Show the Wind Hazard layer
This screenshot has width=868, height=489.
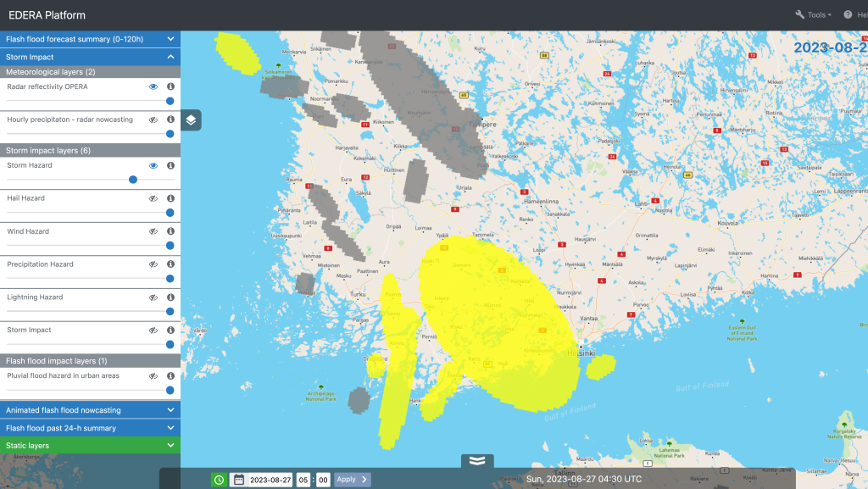pos(153,231)
